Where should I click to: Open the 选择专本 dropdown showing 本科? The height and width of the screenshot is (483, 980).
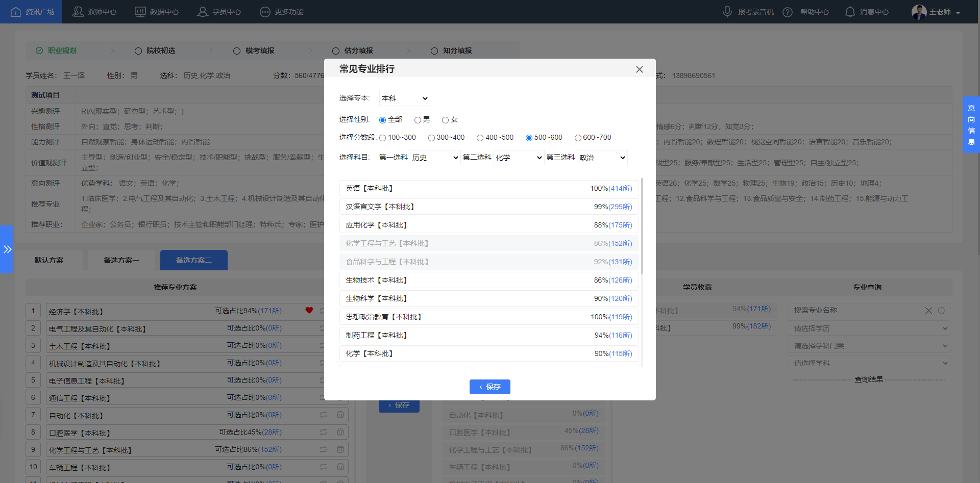point(405,98)
